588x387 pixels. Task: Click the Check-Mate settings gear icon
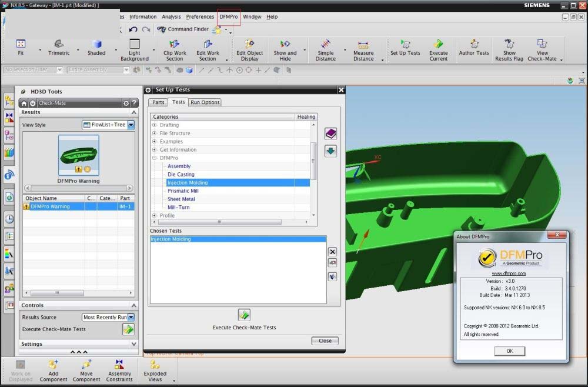(126, 103)
